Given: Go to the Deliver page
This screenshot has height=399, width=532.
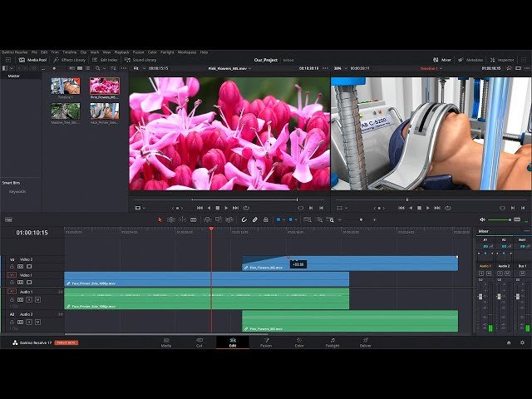Looking at the screenshot, I should [x=366, y=342].
